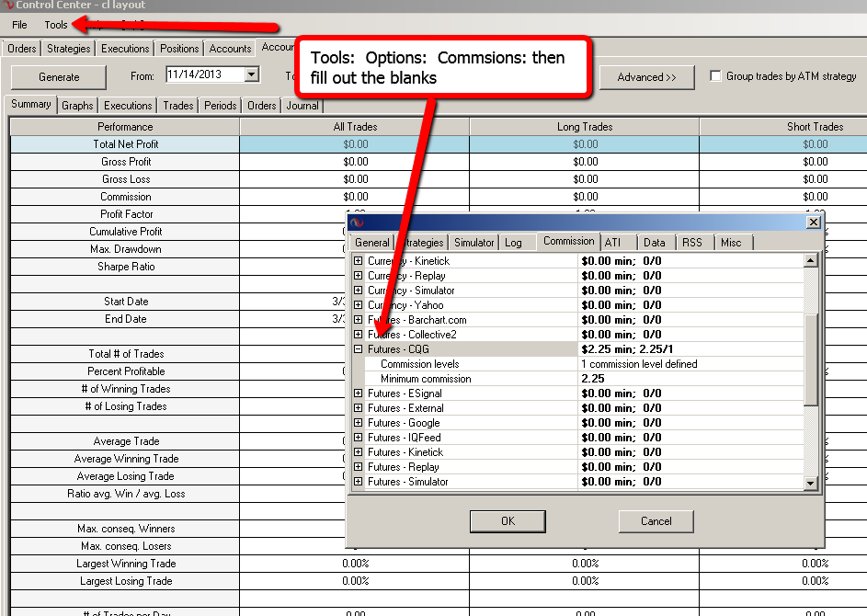Collapse the Futures - CQG row

tap(359, 349)
